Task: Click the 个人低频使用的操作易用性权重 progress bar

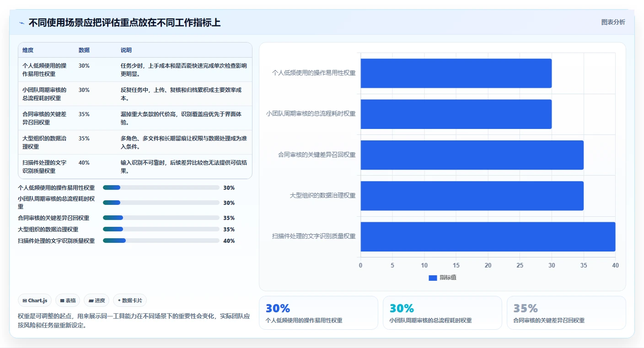Action: pos(161,187)
